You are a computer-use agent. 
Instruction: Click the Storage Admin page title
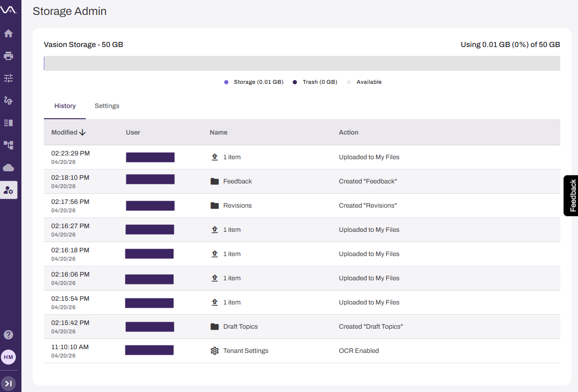[x=69, y=11]
